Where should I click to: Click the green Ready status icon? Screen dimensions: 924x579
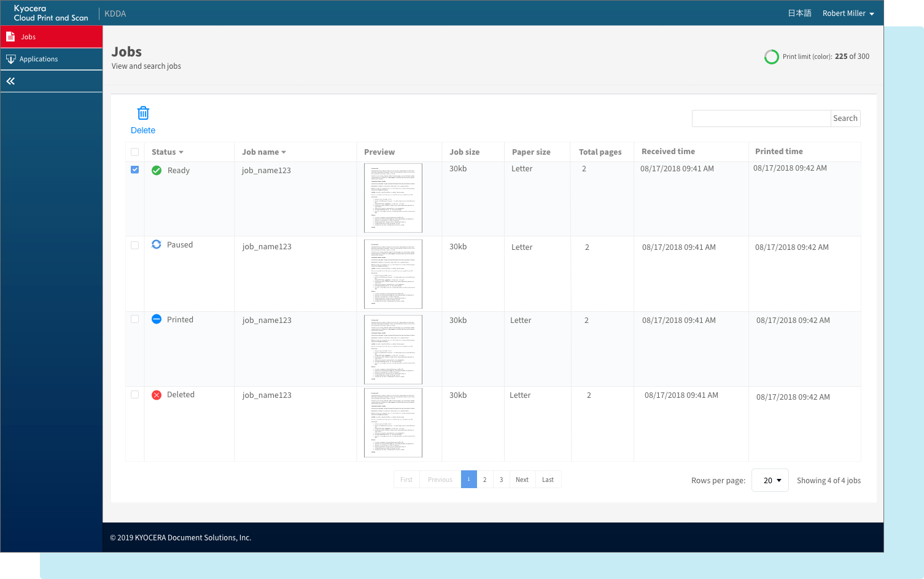(157, 171)
